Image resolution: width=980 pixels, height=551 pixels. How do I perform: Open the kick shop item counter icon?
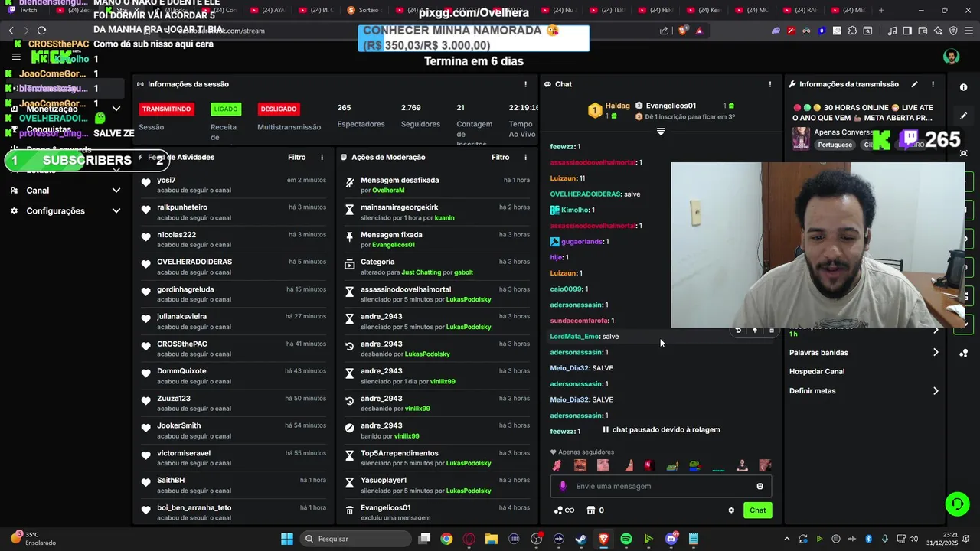point(595,510)
